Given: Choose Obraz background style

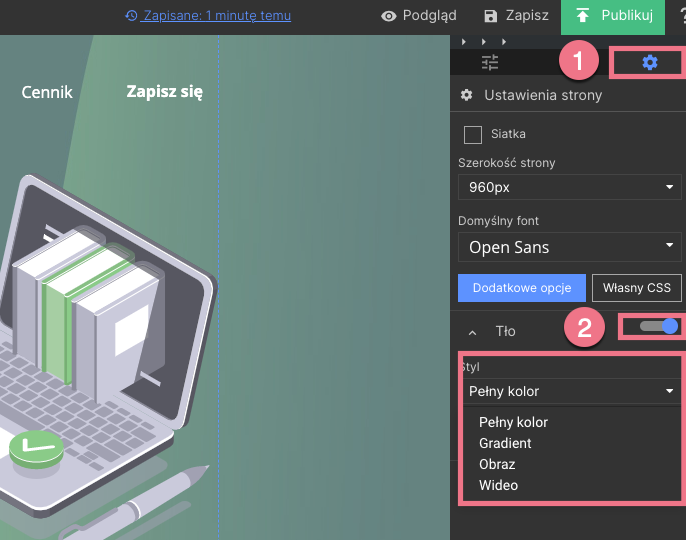Looking at the screenshot, I should 497,464.
